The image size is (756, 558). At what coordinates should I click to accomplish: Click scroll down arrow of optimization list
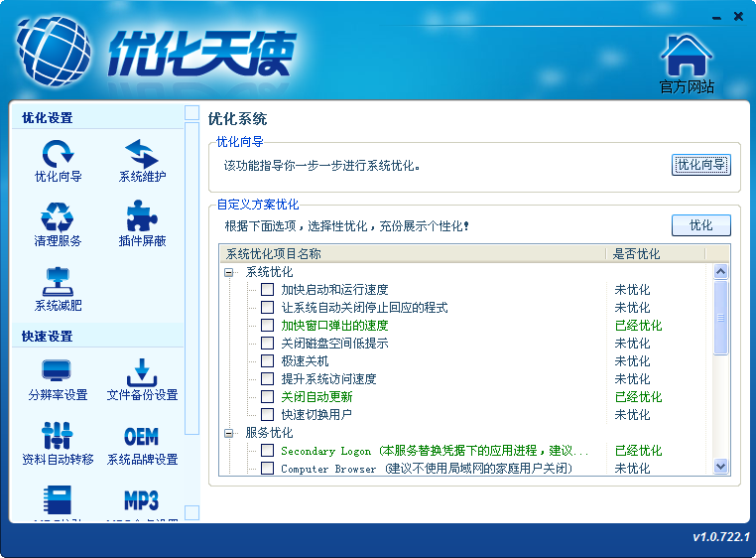pyautogui.click(x=720, y=466)
